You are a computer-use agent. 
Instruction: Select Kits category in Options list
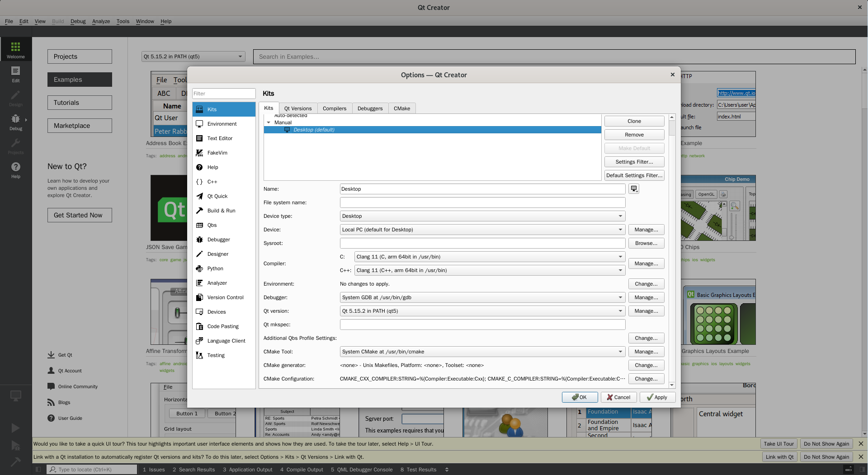click(224, 109)
